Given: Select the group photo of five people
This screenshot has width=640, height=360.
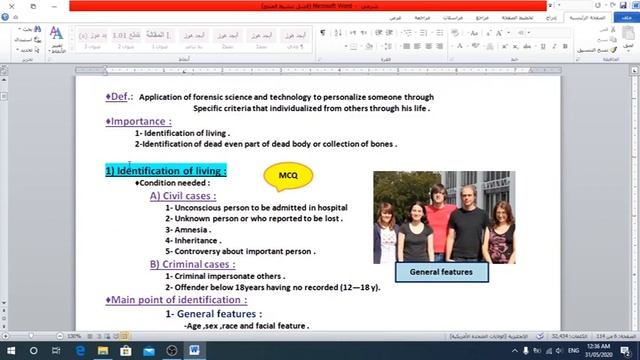Looking at the screenshot, I should 444,217.
